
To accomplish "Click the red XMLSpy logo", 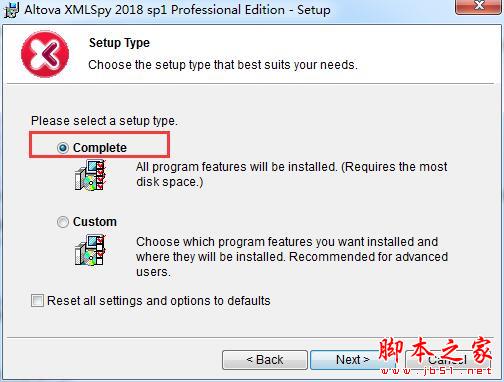I will 45,54.
